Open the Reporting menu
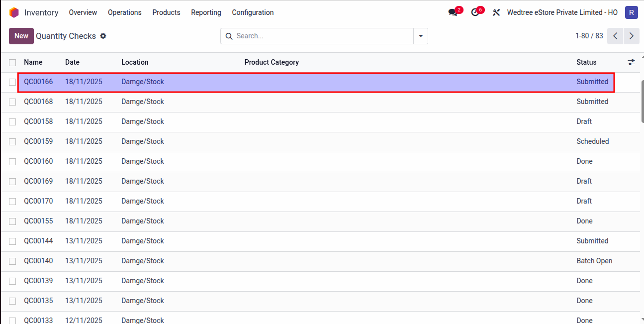The image size is (644, 324). pyautogui.click(x=206, y=12)
